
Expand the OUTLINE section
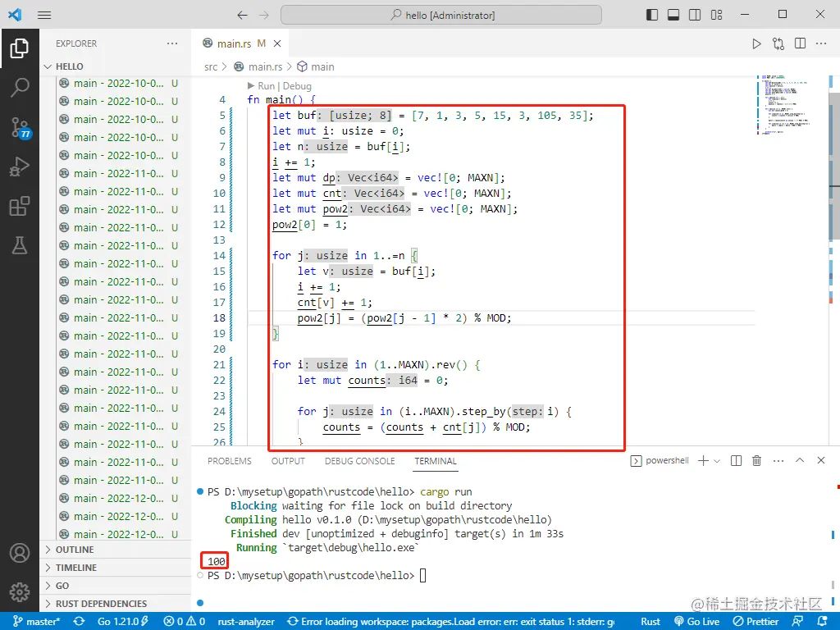pos(117,550)
